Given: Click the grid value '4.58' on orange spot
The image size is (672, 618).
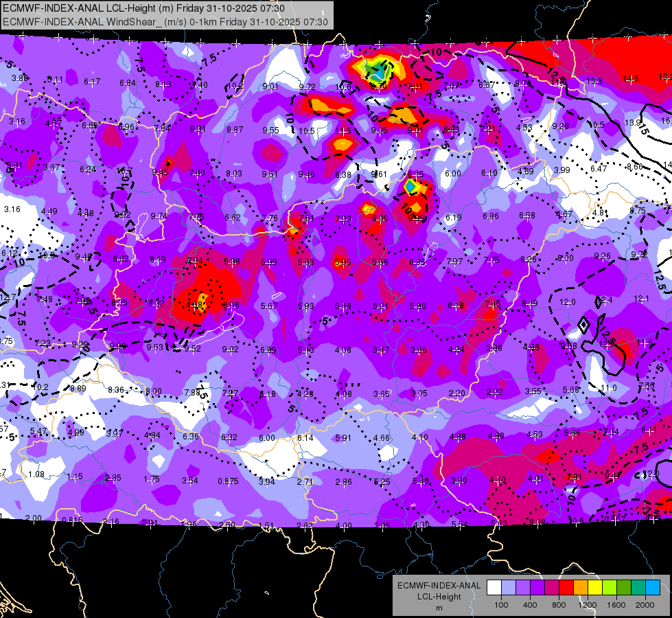Looking at the screenshot, I should [x=194, y=305].
